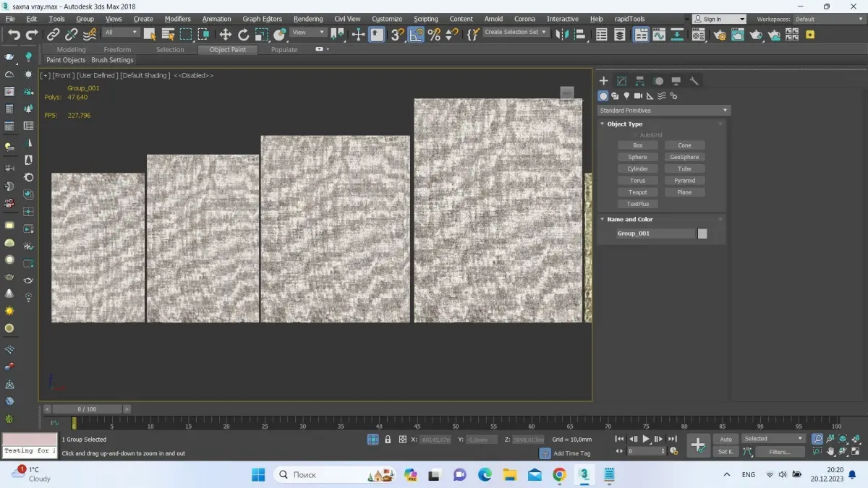The height and width of the screenshot is (488, 868).
Task: Activate the Unlink Selection tool
Action: [72, 34]
